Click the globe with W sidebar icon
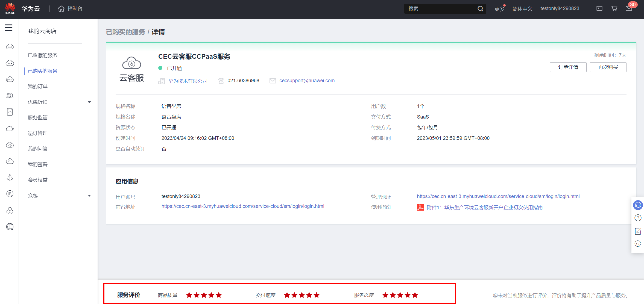Viewport: 644px width, 304px height. pyautogui.click(x=10, y=227)
